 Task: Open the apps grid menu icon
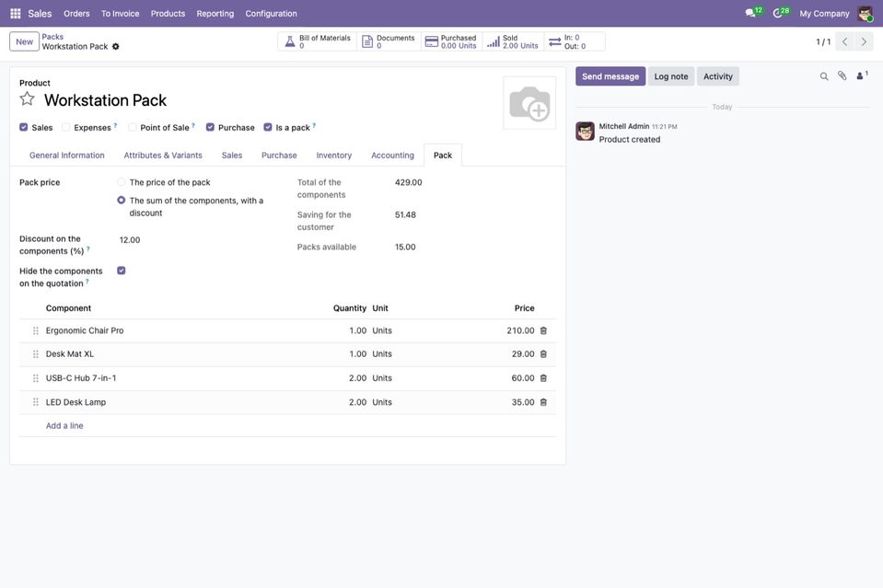16,13
